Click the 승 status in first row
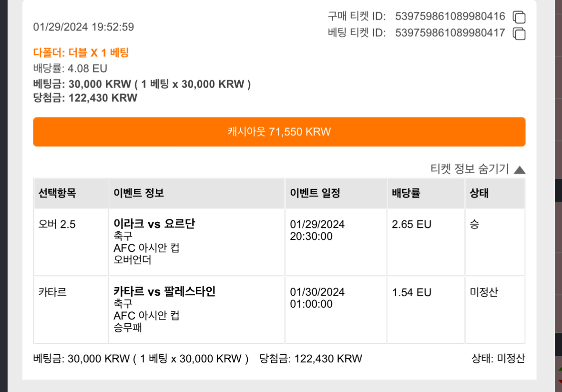The height and width of the screenshot is (392, 562). coord(475,224)
